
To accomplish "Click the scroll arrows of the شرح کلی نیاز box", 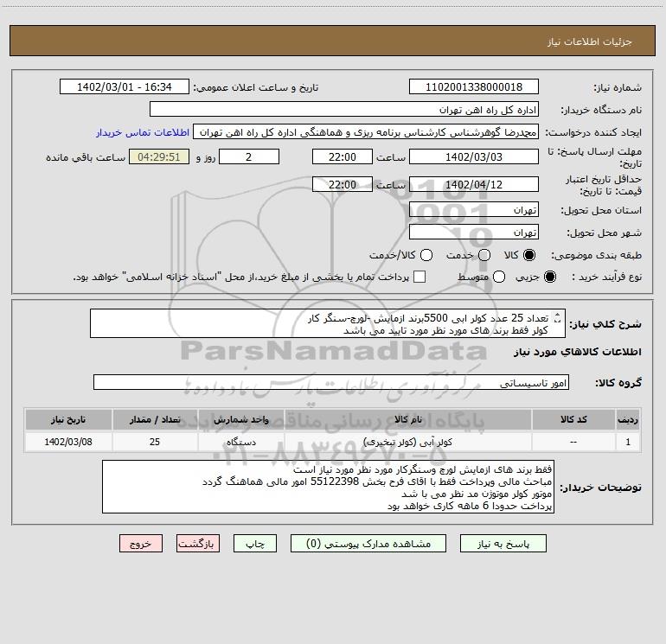I will click(x=558, y=317).
